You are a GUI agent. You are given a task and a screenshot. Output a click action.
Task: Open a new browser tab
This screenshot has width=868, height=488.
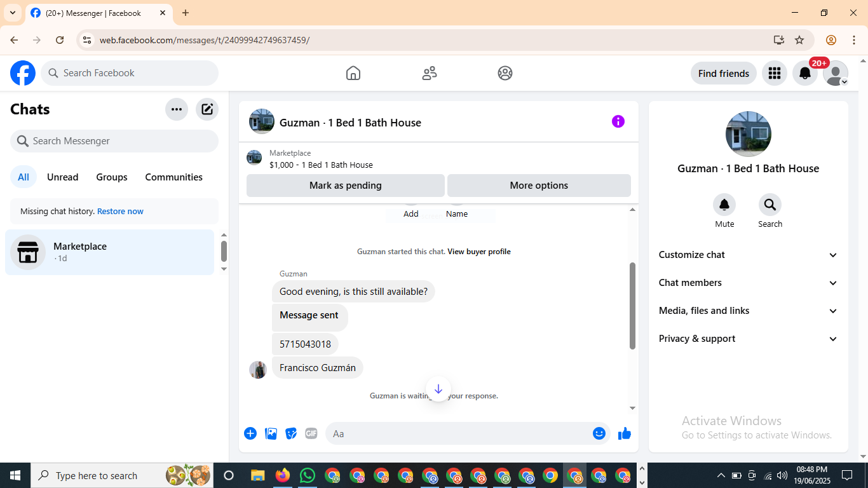186,13
